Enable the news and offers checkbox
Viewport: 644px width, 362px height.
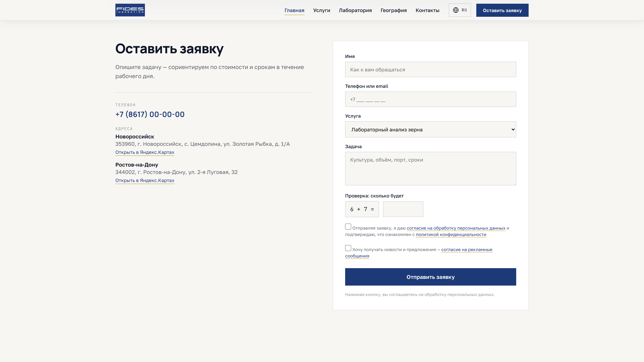348,248
